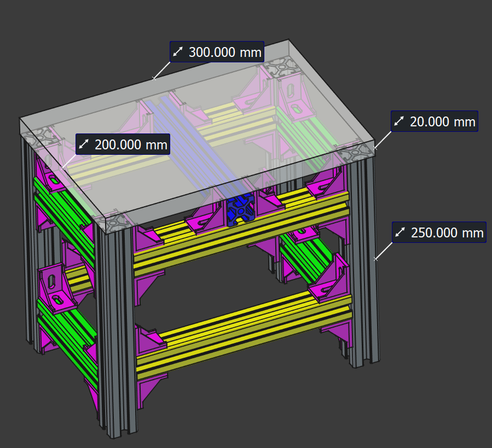Click the 250.000 mm dimension label
Image resolution: width=492 pixels, height=448 pixels.
[439, 232]
